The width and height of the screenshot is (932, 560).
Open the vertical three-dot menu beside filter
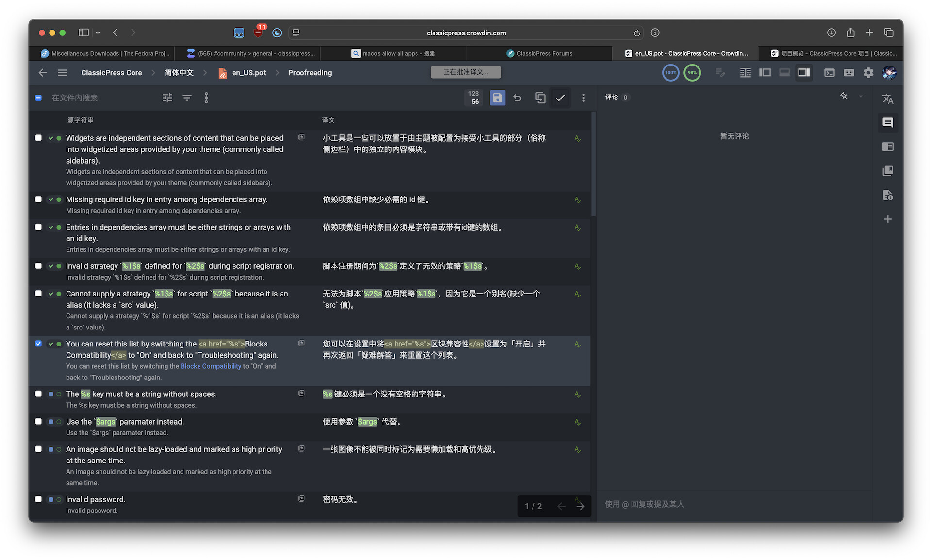tap(206, 98)
